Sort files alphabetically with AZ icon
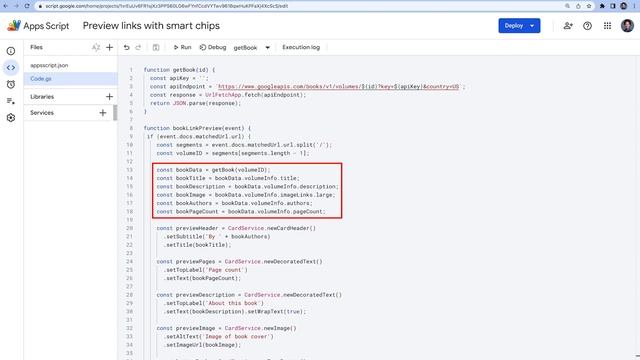This screenshot has height=360, width=640. 96,47
